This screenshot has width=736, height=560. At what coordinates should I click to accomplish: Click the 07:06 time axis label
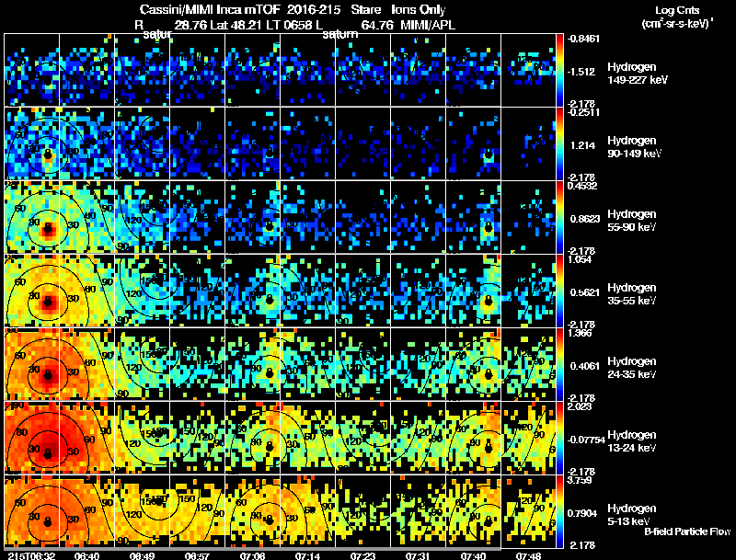pos(252,555)
